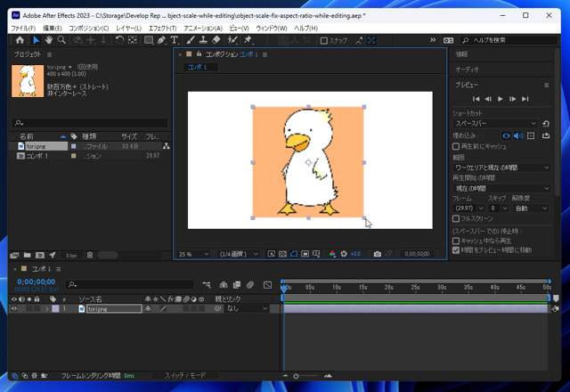Image resolution: width=570 pixels, height=392 pixels.
Task: Click the region of interest icon
Action: click(x=305, y=254)
